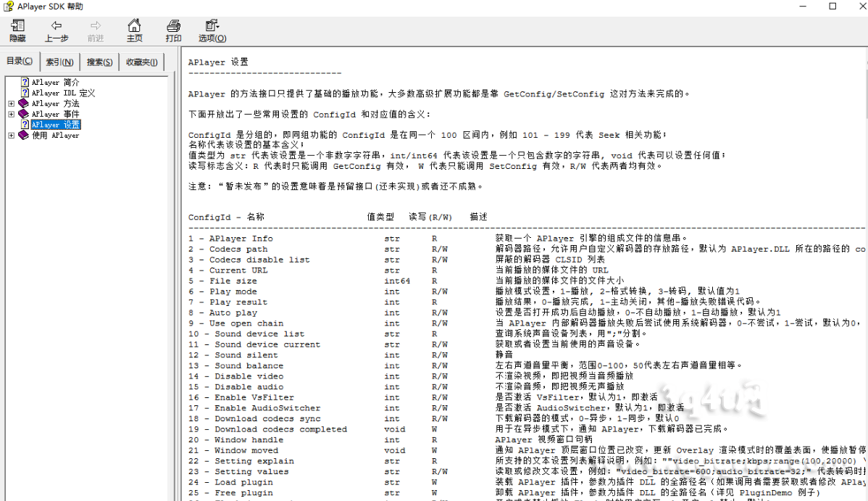Viewport: 868px width, 501px height.
Task: Click 'int64' value type of File size
Action: pos(397,281)
